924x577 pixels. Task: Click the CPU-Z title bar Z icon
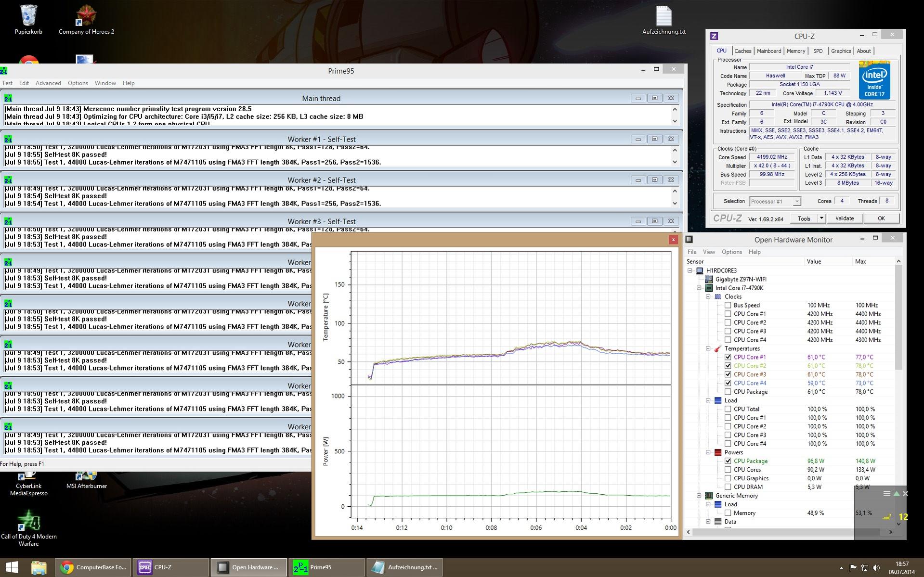coord(714,36)
